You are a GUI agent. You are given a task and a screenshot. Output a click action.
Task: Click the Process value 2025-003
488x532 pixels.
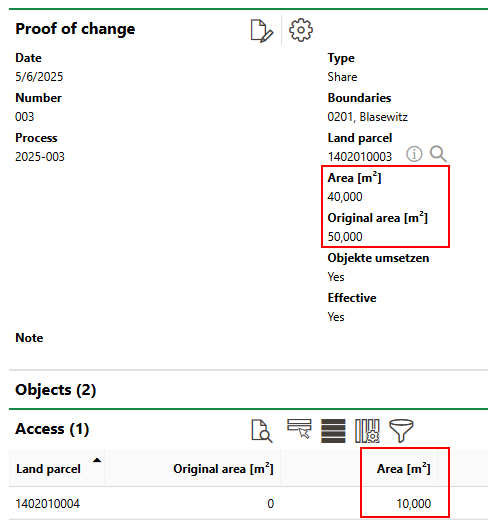point(40,157)
